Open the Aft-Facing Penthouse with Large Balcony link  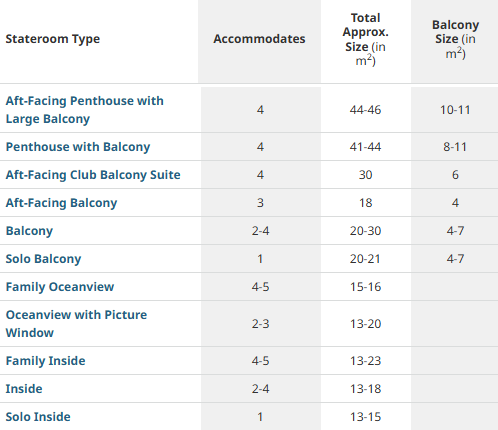(85, 110)
